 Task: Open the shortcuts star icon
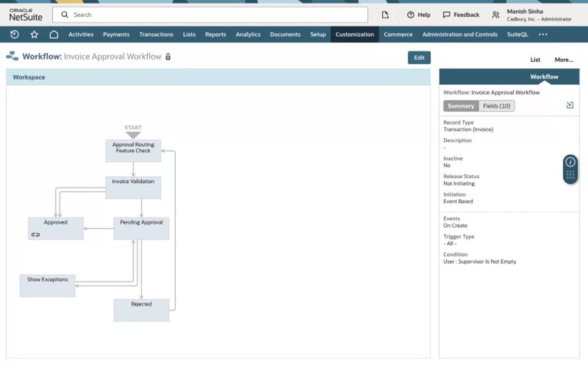click(34, 34)
